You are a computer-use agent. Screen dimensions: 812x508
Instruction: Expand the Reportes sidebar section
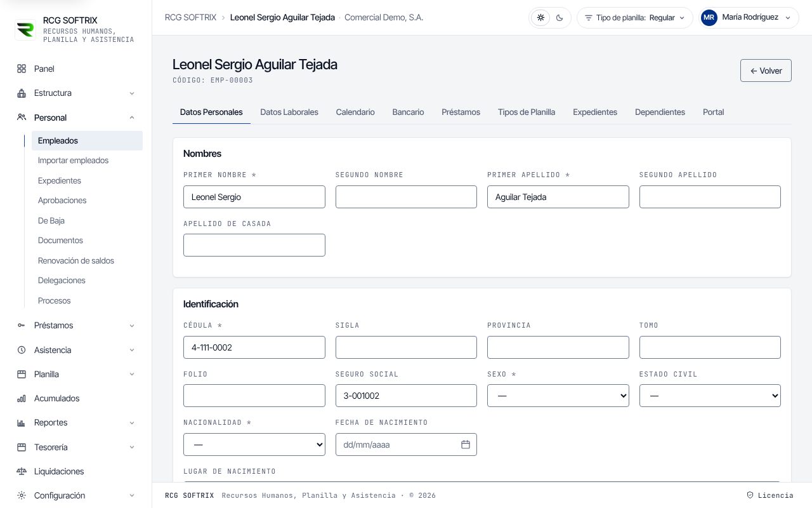(132, 423)
